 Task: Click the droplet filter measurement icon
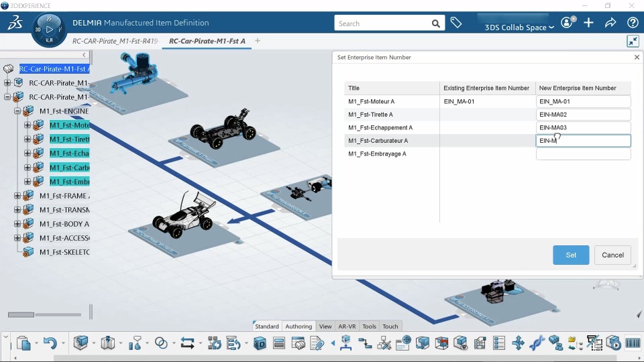tap(135, 343)
